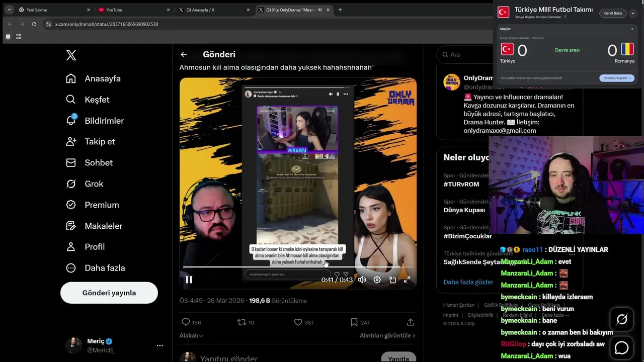Click the Ara search box

(465, 54)
